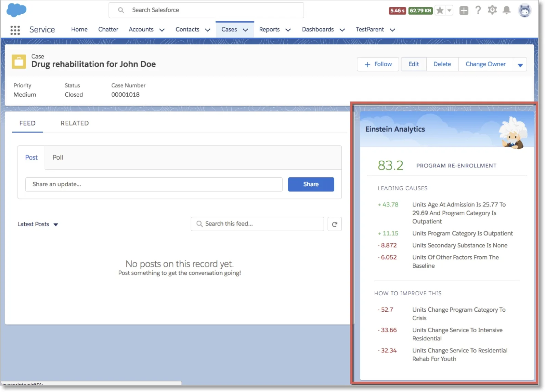The height and width of the screenshot is (392, 545).
Task: Open the help question mark icon
Action: [478, 10]
